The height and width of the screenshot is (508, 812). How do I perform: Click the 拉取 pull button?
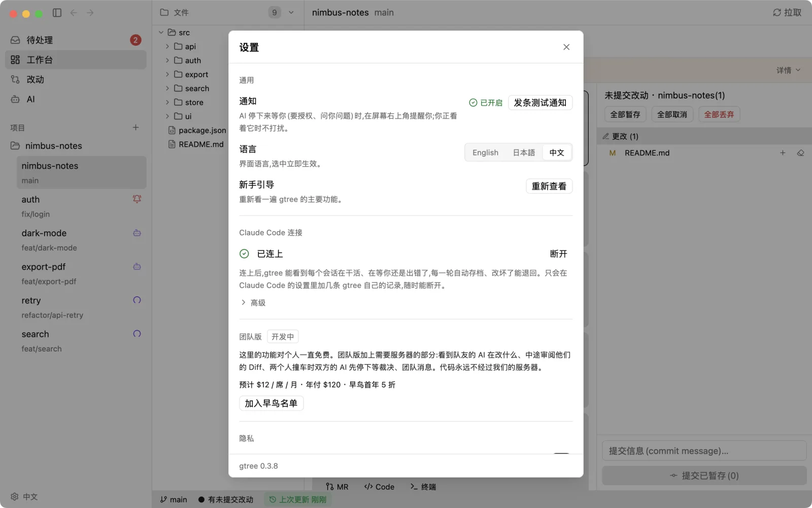787,13
